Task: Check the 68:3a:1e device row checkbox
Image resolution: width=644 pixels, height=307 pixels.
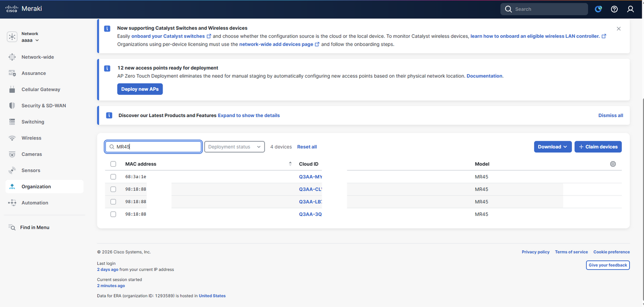Action: 113,177
